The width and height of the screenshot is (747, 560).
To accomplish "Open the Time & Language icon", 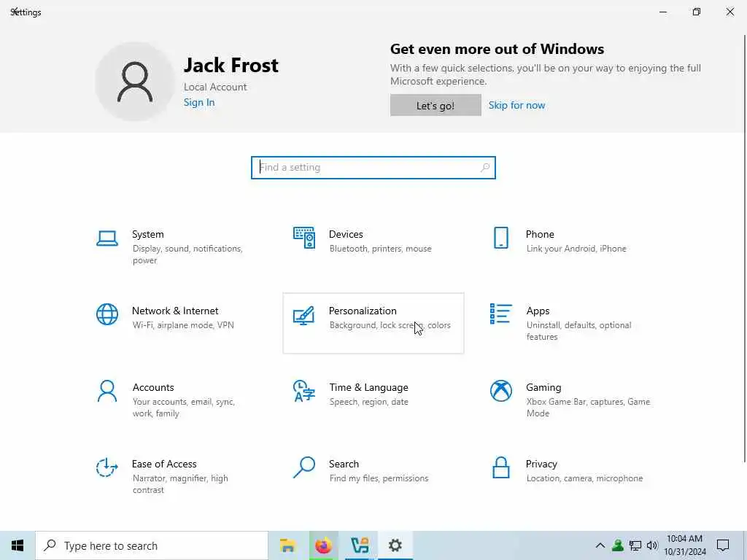I will (304, 391).
